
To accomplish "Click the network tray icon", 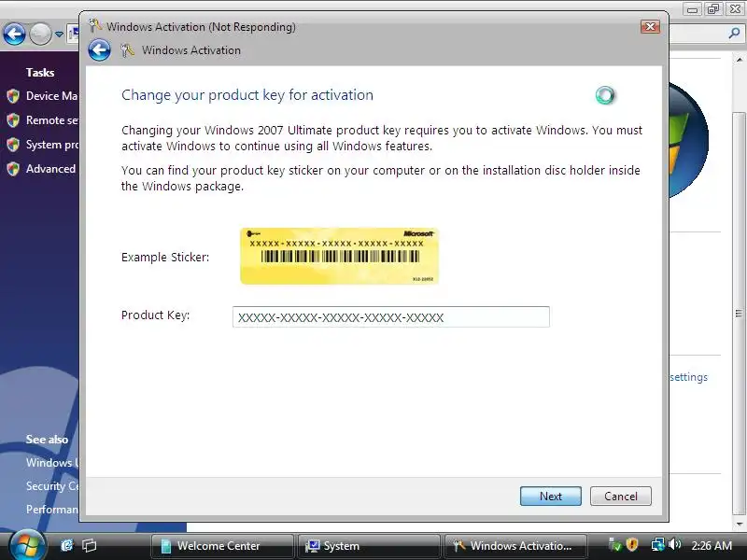I will (658, 545).
